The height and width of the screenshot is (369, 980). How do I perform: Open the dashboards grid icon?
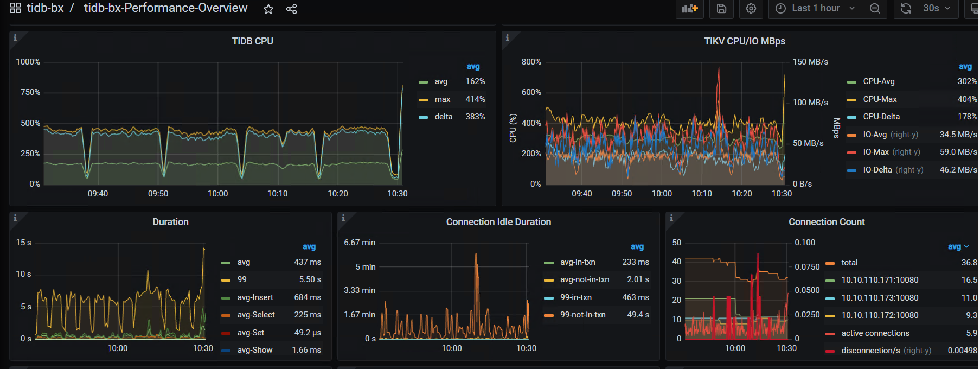(x=15, y=8)
